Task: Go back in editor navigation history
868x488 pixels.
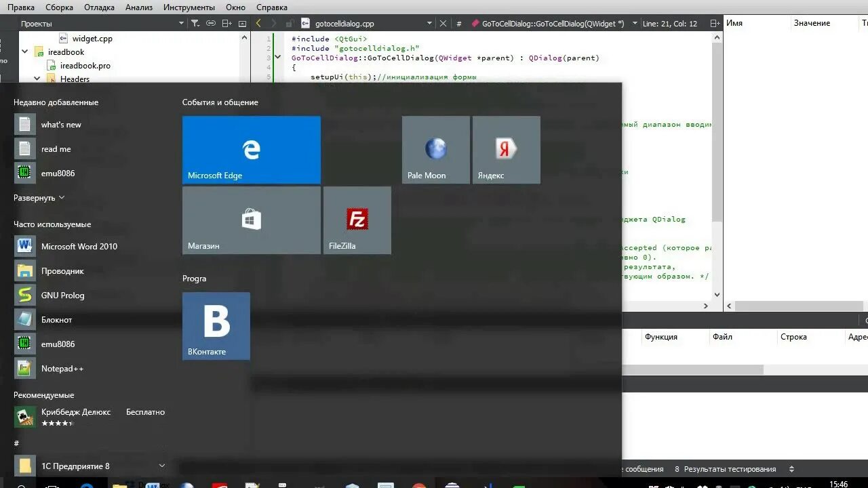Action: coord(258,23)
